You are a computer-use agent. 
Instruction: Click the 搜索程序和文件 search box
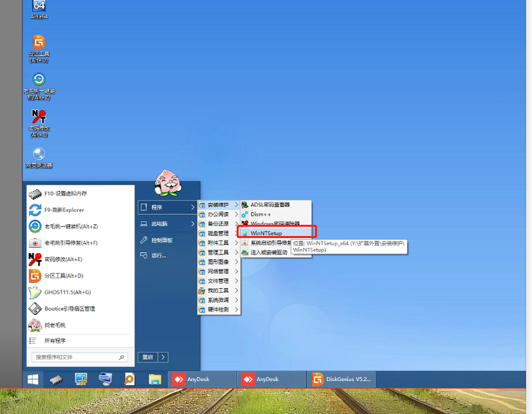[x=80, y=357]
